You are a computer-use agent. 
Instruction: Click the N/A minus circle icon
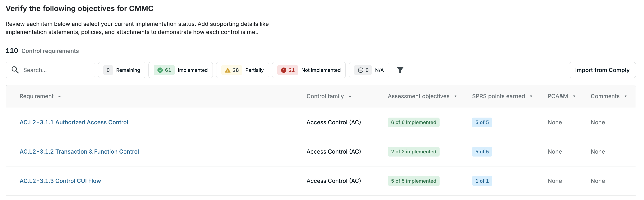[361, 70]
